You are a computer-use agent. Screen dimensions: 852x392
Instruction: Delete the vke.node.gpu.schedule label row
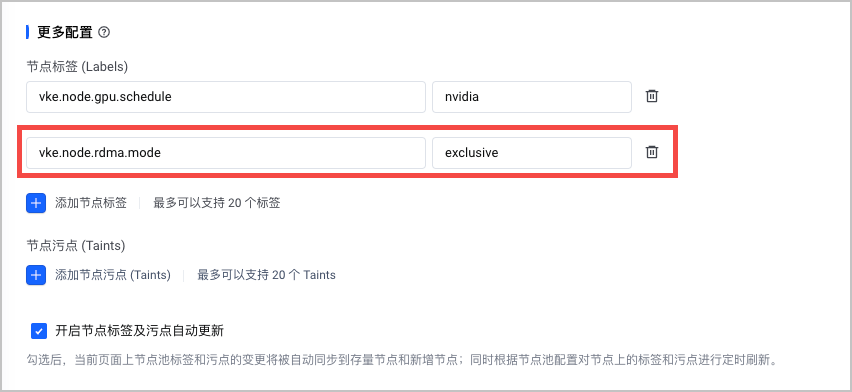click(x=651, y=96)
